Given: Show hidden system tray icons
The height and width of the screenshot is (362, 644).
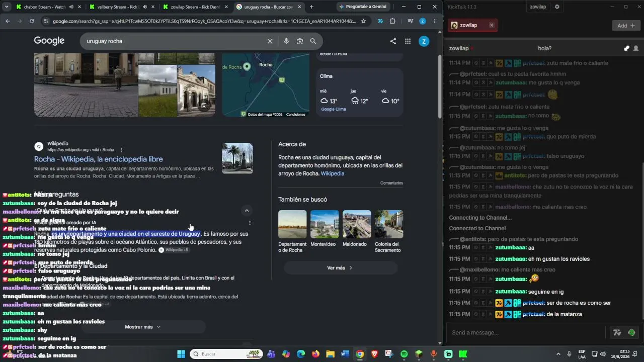Looking at the screenshot, I should point(557,354).
